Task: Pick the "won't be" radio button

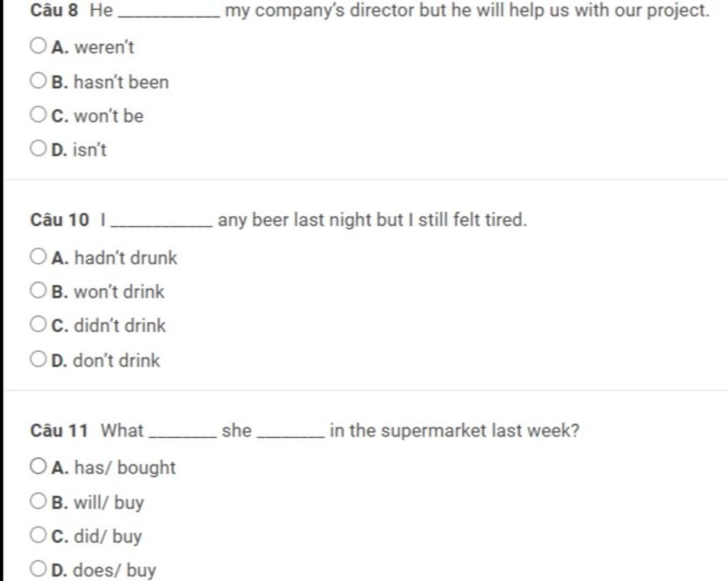Action: pyautogui.click(x=38, y=114)
